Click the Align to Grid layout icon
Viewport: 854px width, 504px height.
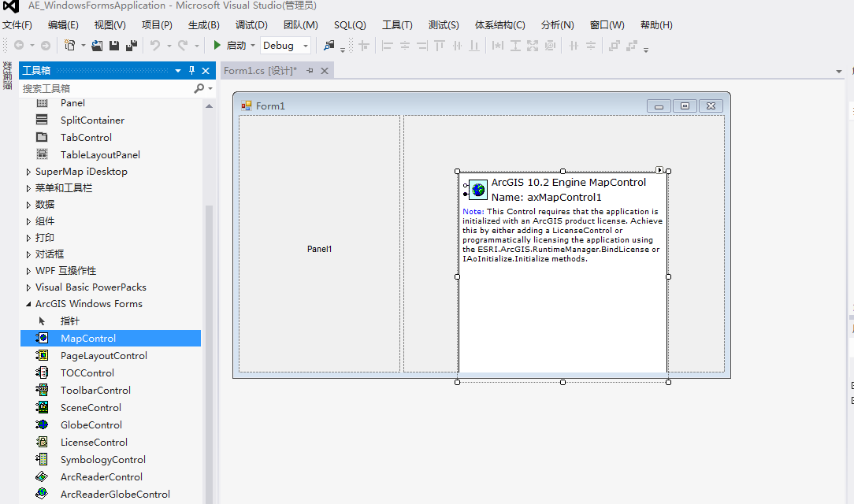click(364, 46)
